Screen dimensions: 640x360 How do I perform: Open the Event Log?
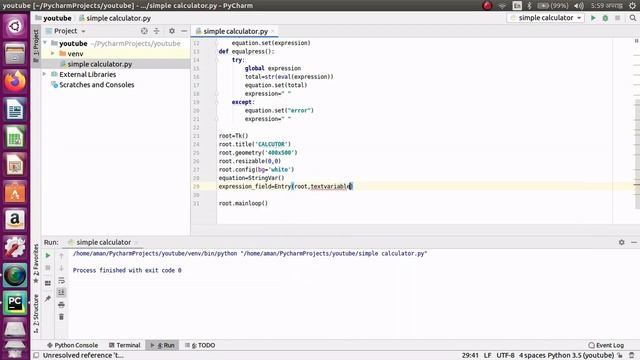tap(606, 345)
